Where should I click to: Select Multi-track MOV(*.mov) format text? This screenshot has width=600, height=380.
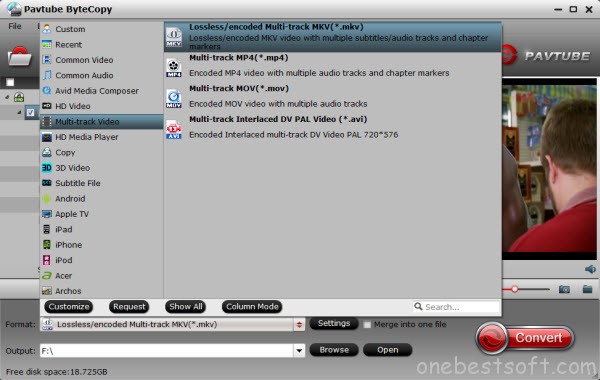click(x=239, y=88)
